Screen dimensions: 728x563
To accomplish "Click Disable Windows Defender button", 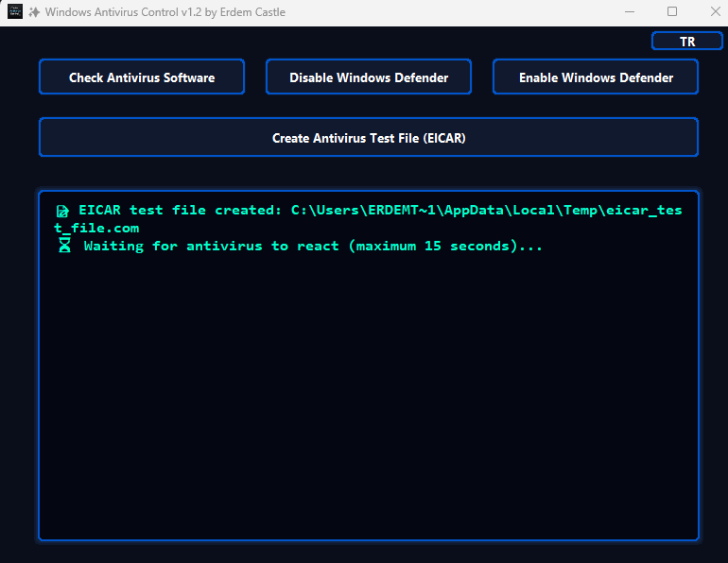I will click(x=369, y=77).
